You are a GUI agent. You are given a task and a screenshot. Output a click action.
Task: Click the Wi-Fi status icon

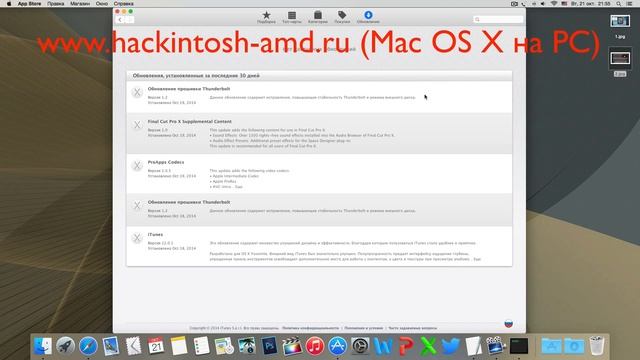point(554,4)
